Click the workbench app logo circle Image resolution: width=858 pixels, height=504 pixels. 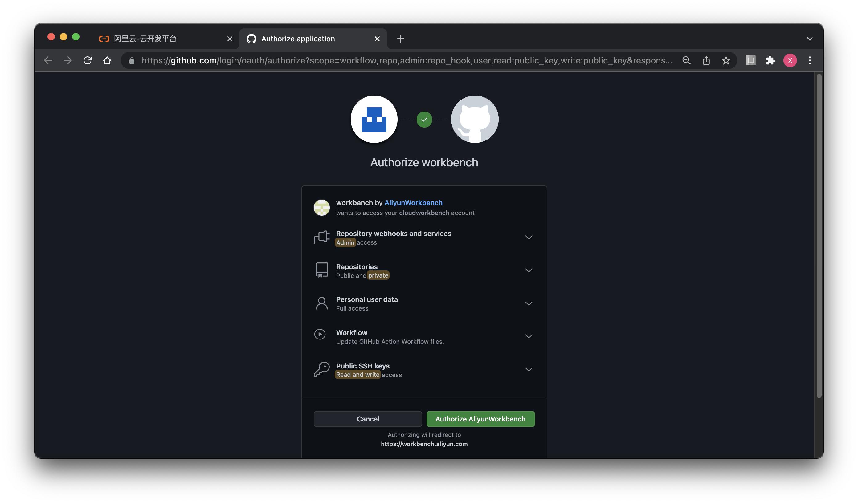click(374, 119)
